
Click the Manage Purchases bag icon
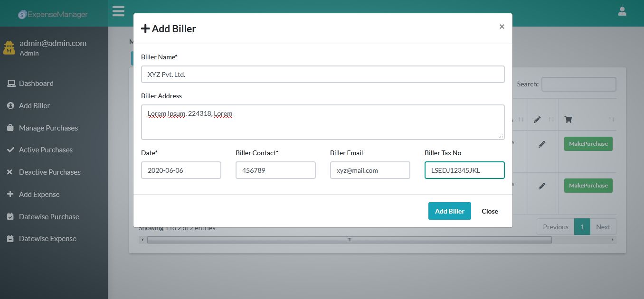[x=10, y=128]
